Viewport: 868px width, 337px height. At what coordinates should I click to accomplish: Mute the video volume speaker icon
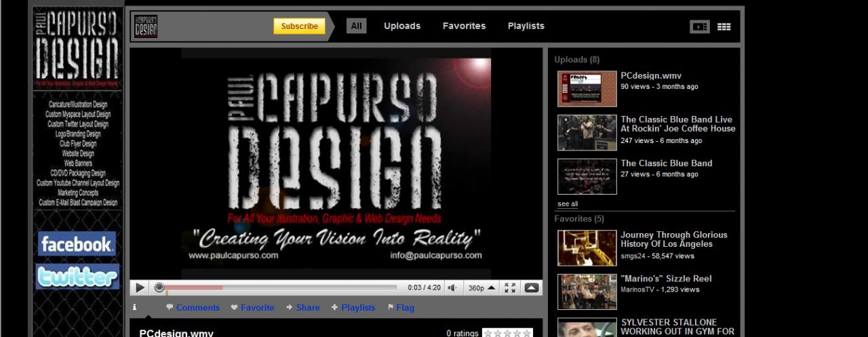point(452,288)
